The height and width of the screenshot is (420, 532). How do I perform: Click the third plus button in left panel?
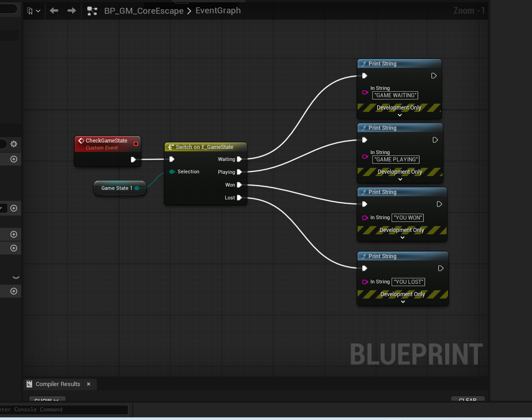pos(14,234)
